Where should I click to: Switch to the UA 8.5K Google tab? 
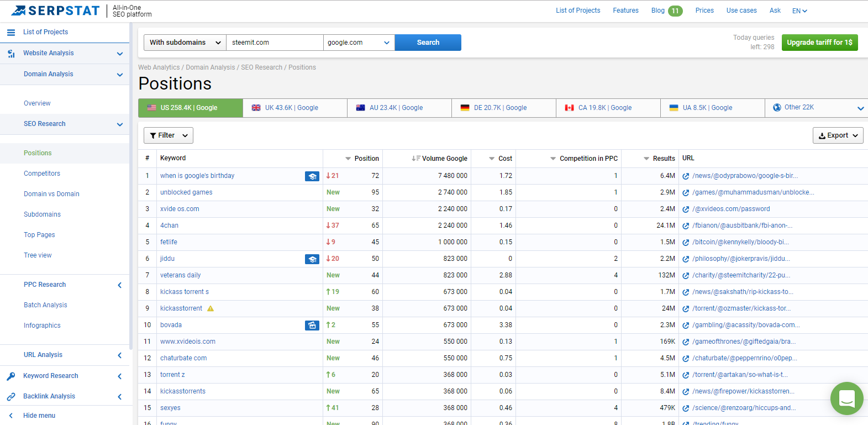tap(713, 108)
